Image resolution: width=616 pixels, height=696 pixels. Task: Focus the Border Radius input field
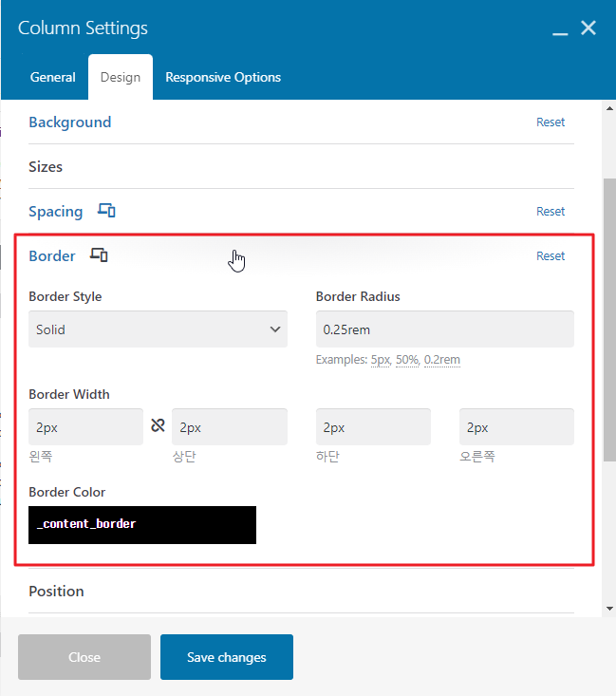[x=445, y=329]
